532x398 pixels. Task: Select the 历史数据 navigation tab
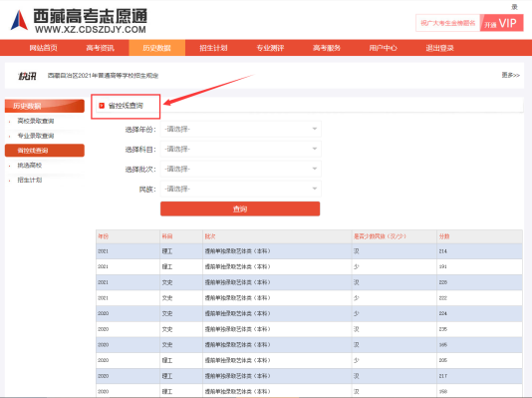point(156,48)
